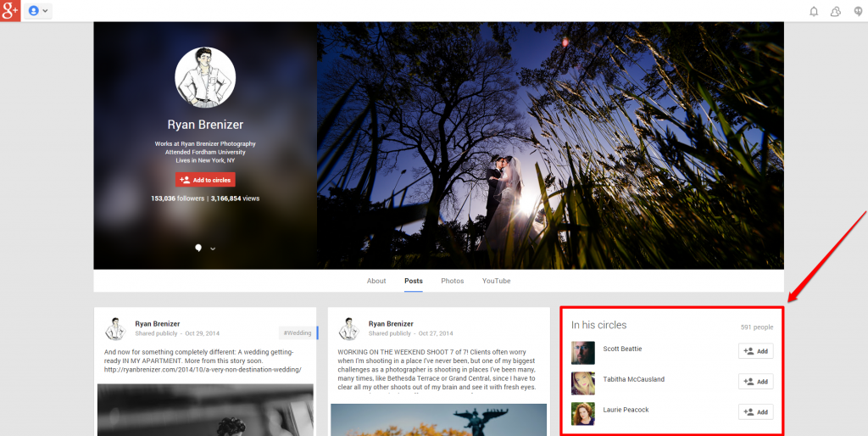The image size is (868, 436).
Task: Open Tabitha McCausland's avatar
Action: click(x=583, y=383)
